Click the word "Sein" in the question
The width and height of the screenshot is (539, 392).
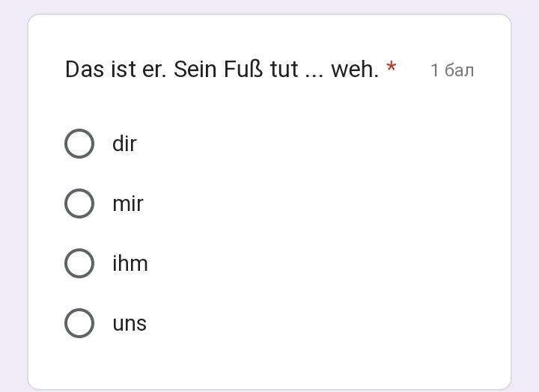(x=195, y=70)
